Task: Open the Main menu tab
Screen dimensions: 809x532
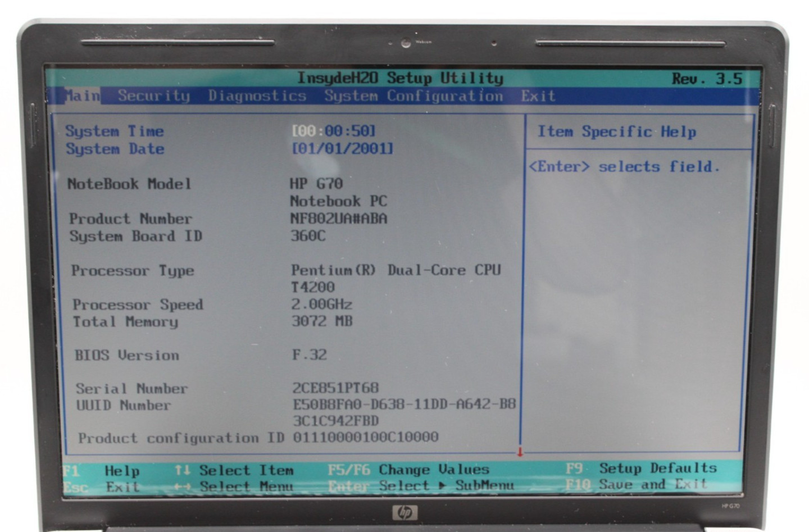Action: coord(83,96)
